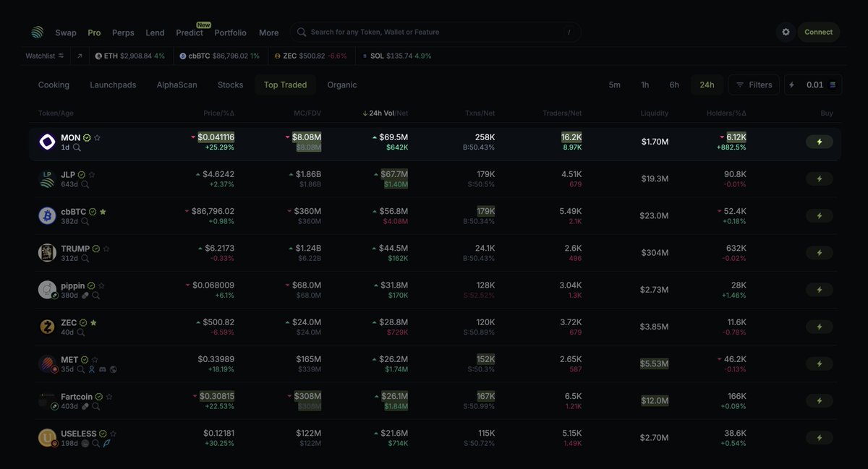Open the settings gear icon
Screen dimensions: 868x469
click(x=786, y=33)
